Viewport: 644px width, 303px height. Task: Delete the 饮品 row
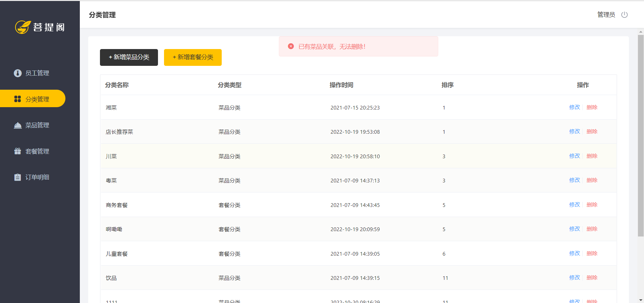(592, 277)
